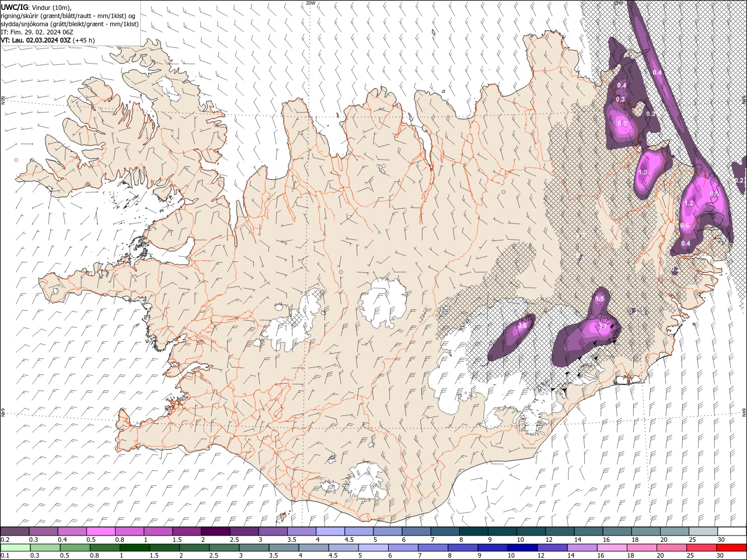
Task: Click the '0.1' label in the lower legend row
Action: [4, 556]
